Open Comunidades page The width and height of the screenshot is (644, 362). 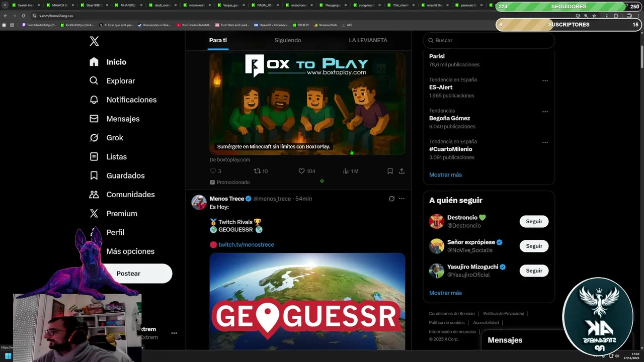point(122,195)
